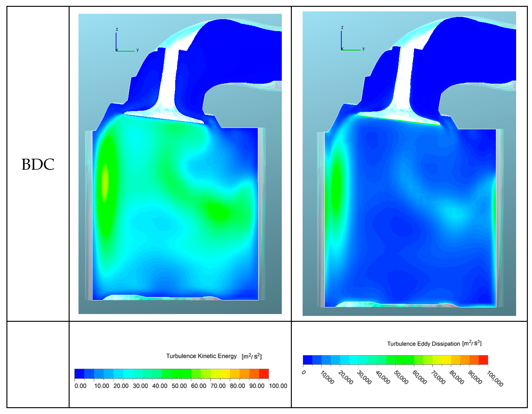Click green swatch of Eddy Dissipation colorbar
The width and height of the screenshot is (532, 414).
tap(400, 360)
